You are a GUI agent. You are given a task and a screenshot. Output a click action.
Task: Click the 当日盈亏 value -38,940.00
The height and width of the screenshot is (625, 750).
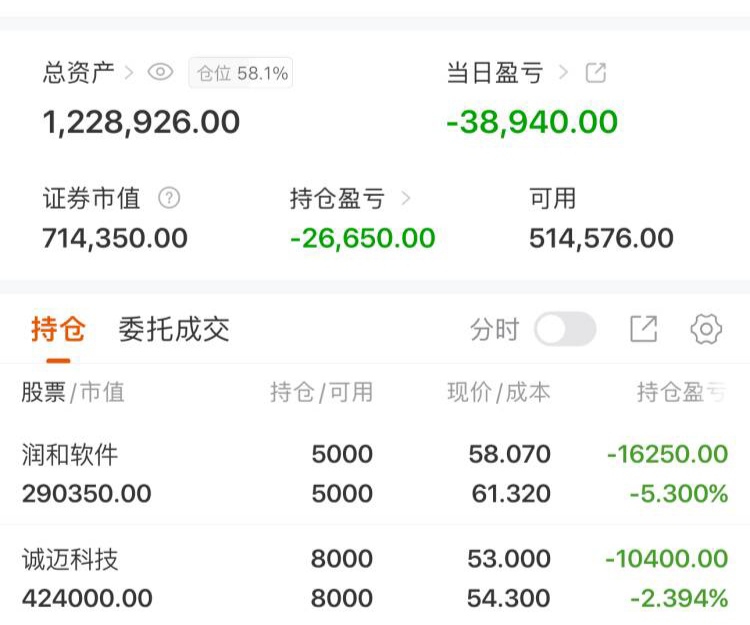(x=532, y=122)
